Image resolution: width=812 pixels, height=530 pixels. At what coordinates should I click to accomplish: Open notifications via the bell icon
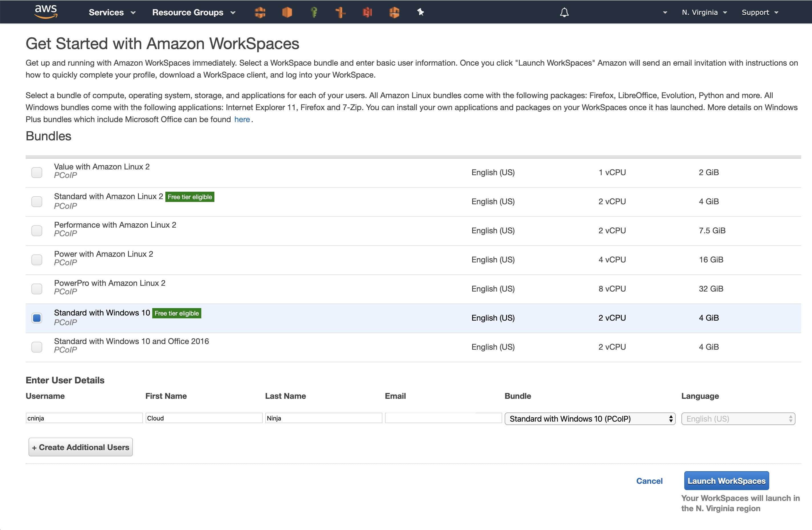pyautogui.click(x=564, y=12)
